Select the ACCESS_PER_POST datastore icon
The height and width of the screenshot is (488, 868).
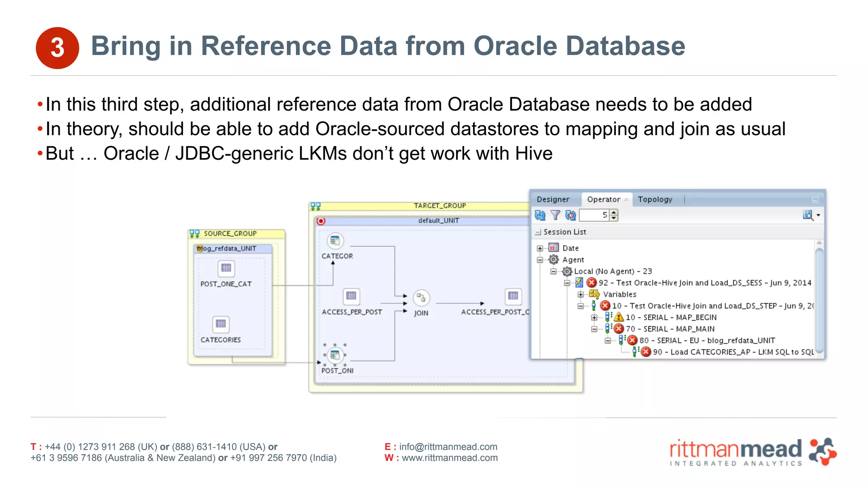coord(351,296)
